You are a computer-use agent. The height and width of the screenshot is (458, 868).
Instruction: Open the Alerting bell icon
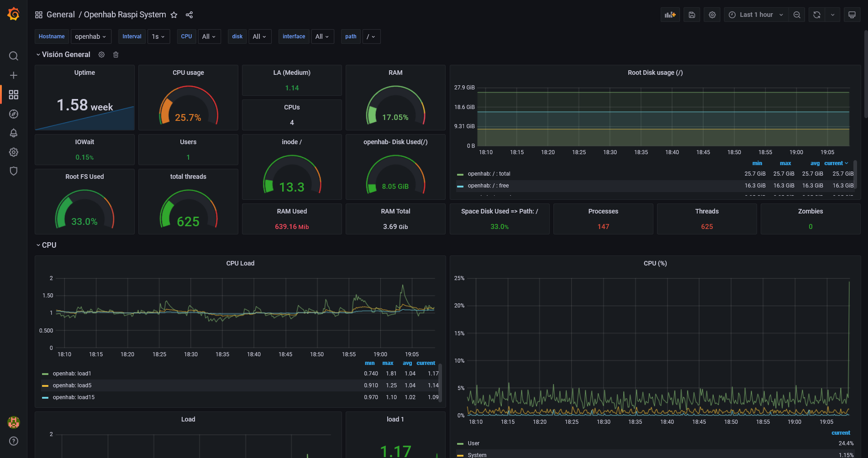14,133
